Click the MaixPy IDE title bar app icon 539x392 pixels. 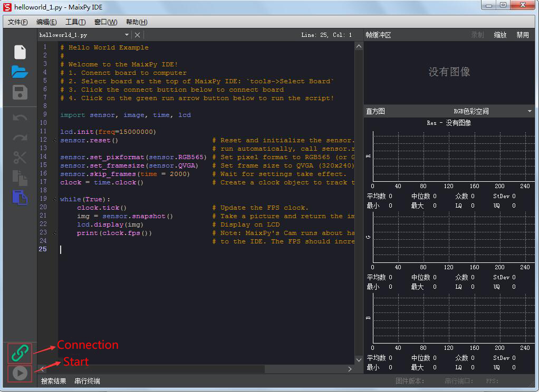click(x=7, y=7)
